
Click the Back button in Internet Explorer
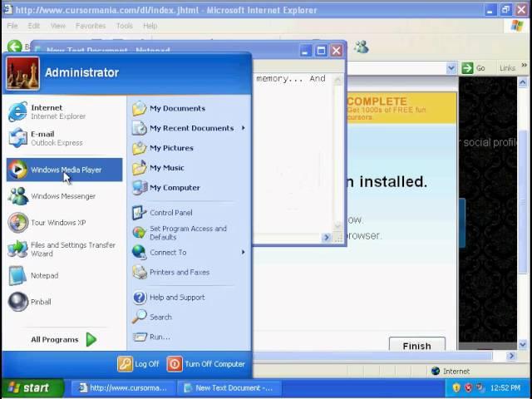coord(15,47)
